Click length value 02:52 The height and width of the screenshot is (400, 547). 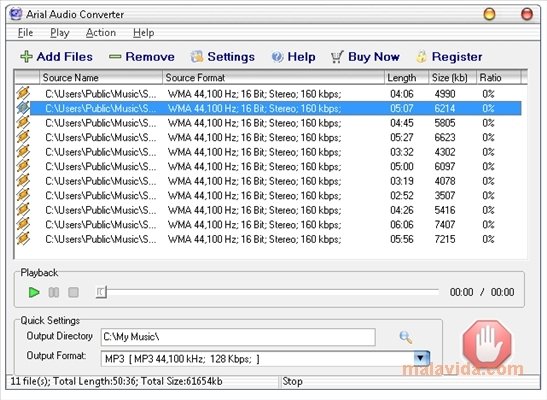[402, 196]
